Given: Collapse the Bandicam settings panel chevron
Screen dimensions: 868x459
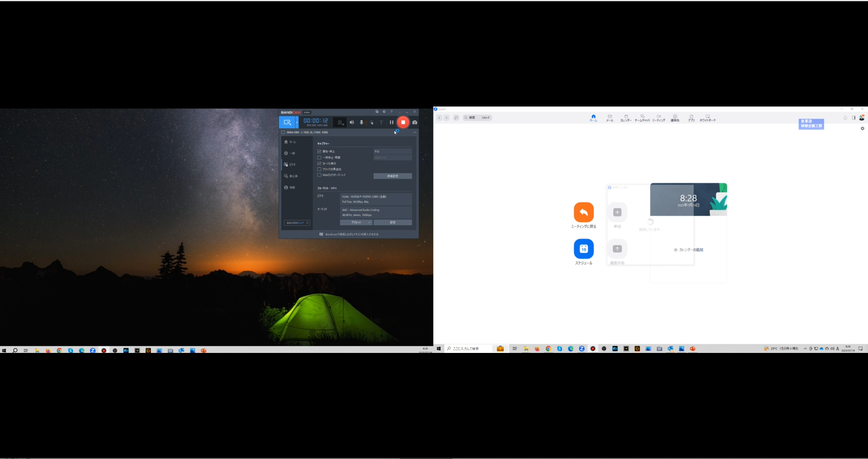Looking at the screenshot, I should click(415, 132).
